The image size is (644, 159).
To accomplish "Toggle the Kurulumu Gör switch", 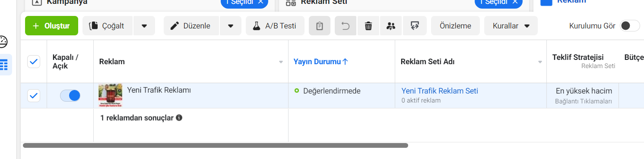I will pyautogui.click(x=630, y=26).
